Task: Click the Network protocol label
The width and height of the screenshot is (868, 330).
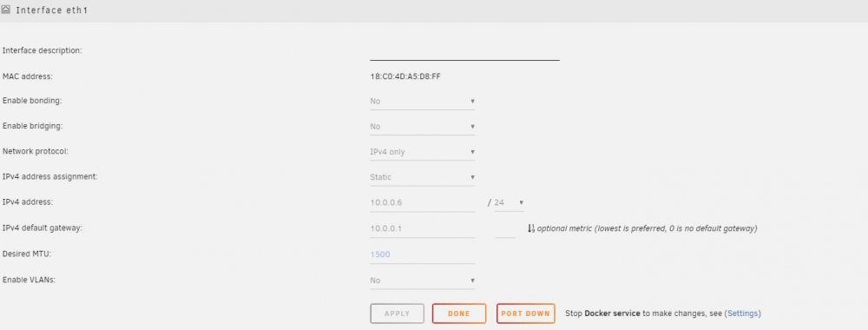Action: pos(36,151)
